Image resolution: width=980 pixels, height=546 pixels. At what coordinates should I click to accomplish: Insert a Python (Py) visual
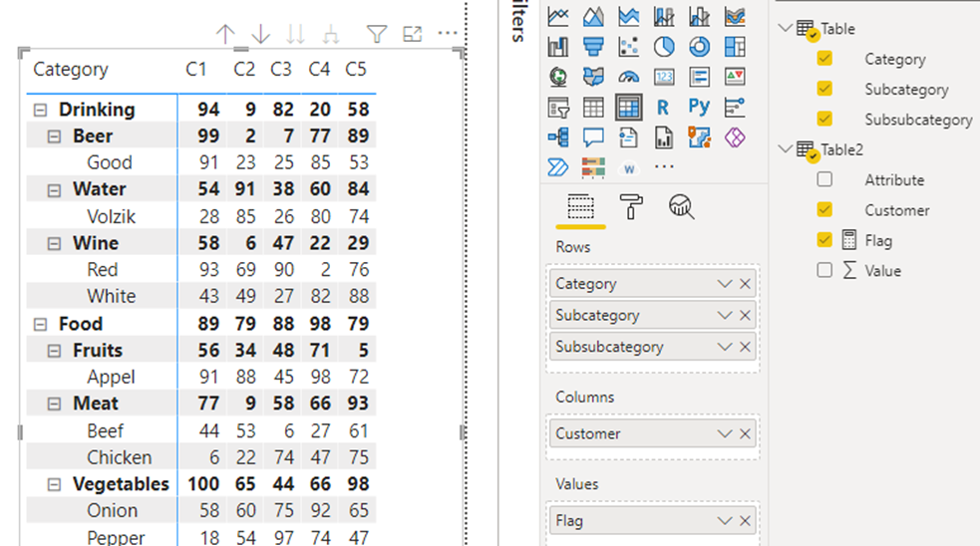coord(700,107)
